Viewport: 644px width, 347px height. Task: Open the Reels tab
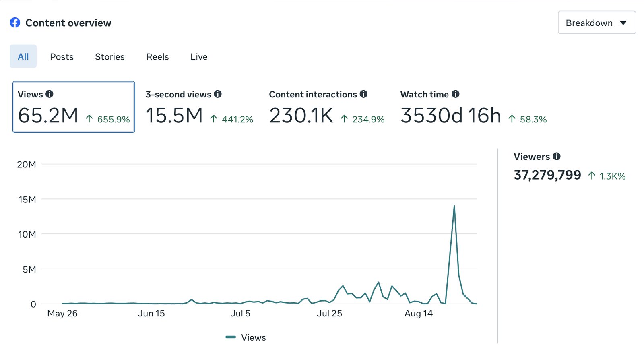pyautogui.click(x=157, y=57)
